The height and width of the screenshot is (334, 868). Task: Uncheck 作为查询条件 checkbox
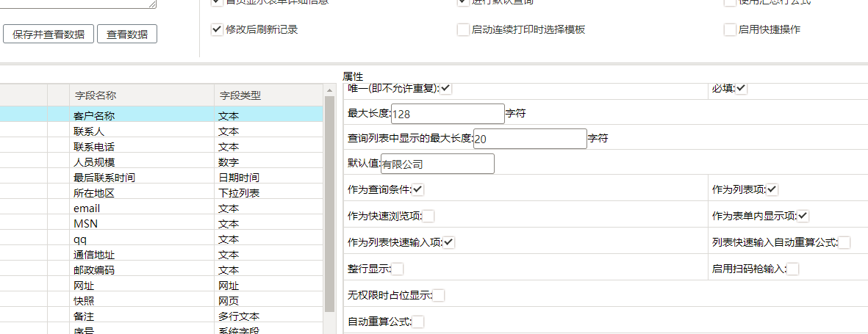418,189
